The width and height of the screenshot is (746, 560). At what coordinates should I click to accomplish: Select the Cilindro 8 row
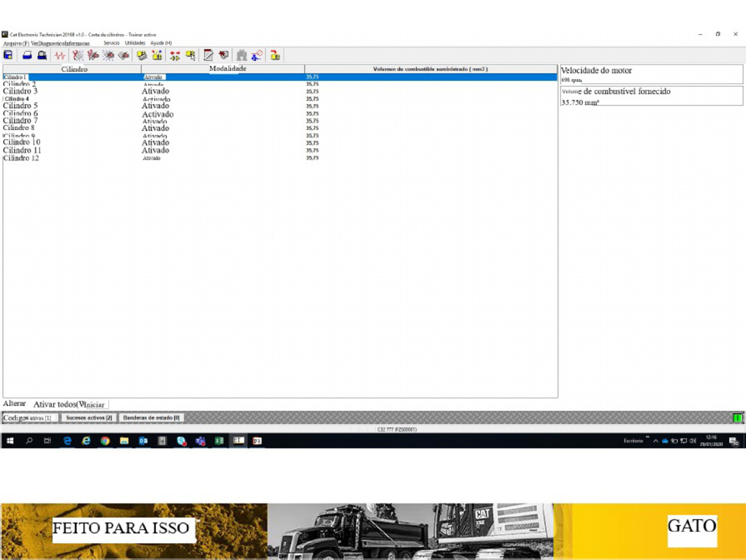click(280, 128)
